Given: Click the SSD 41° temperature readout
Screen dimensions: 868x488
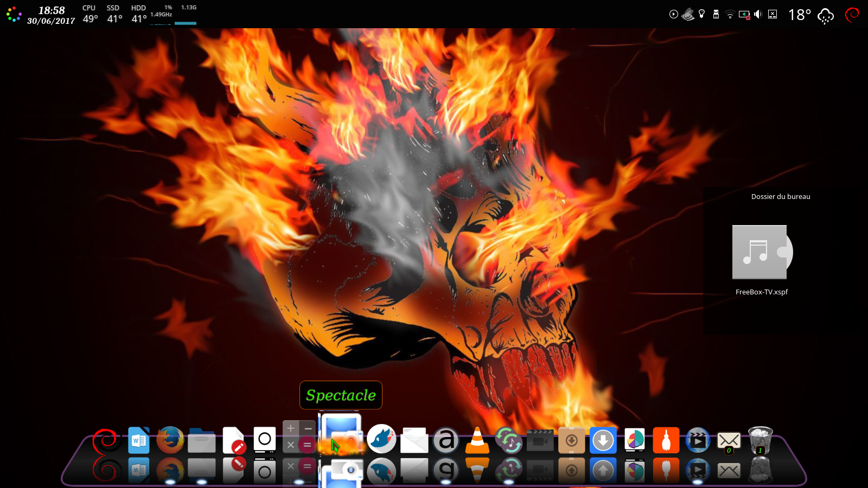Looking at the screenshot, I should tap(114, 15).
